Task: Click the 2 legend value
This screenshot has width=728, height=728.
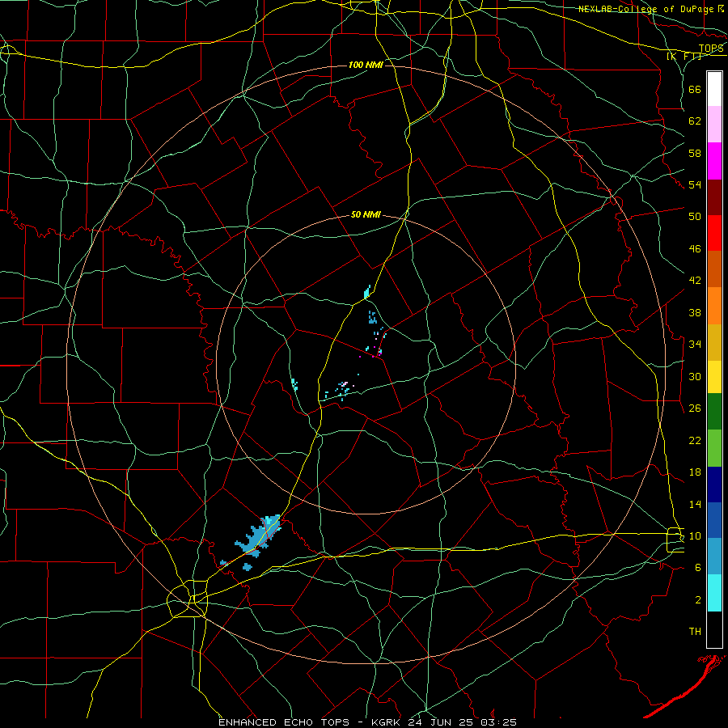Action: tap(697, 599)
